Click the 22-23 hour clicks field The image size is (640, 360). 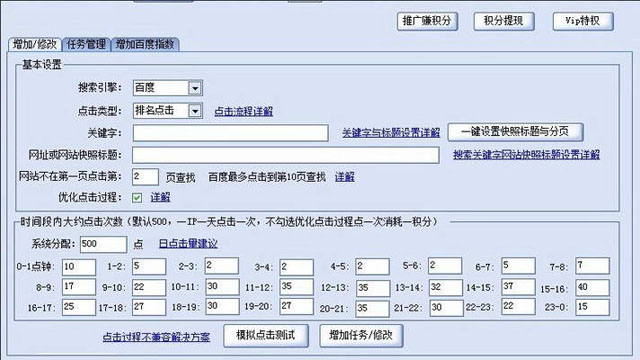(x=518, y=306)
